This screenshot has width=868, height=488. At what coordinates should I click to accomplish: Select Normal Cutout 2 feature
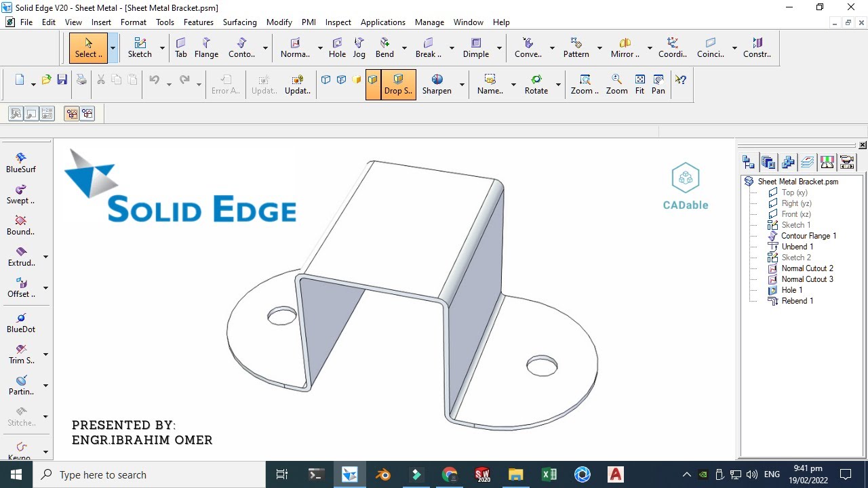click(x=807, y=268)
